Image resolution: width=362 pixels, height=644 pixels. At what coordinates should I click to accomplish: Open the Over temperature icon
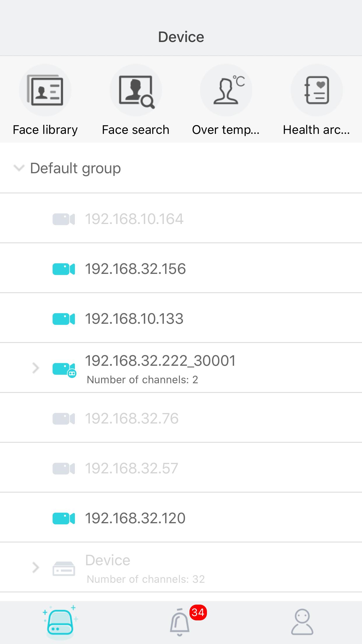click(226, 90)
